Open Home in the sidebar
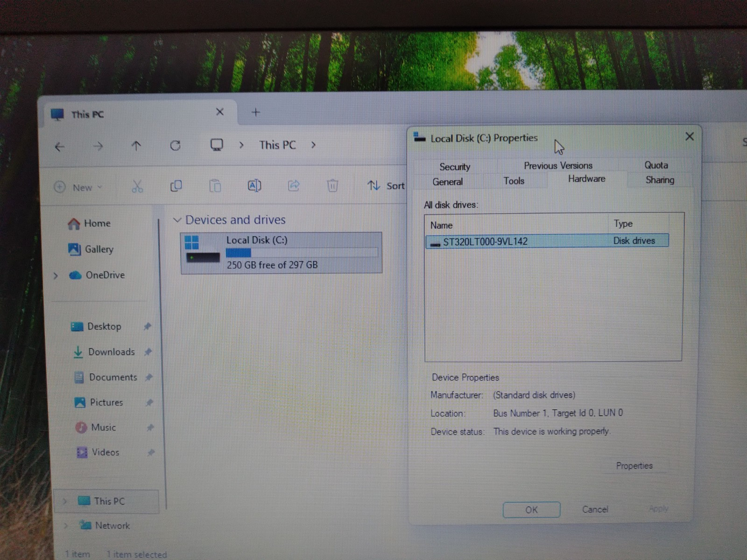 point(89,224)
